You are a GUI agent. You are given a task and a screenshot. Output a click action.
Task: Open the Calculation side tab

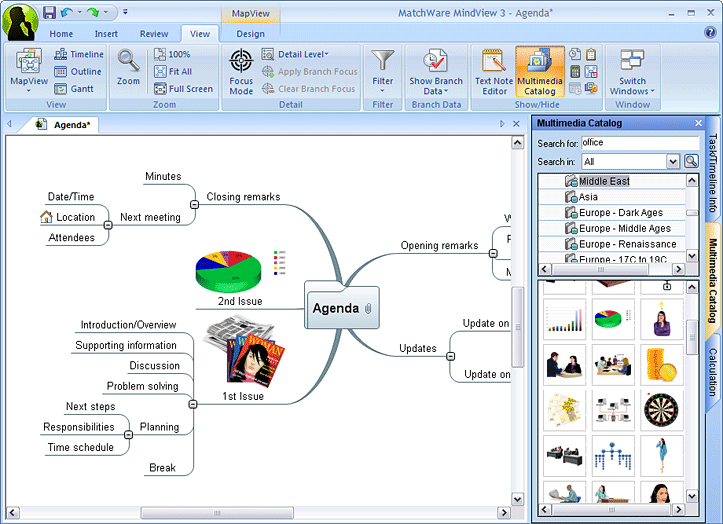[712, 372]
